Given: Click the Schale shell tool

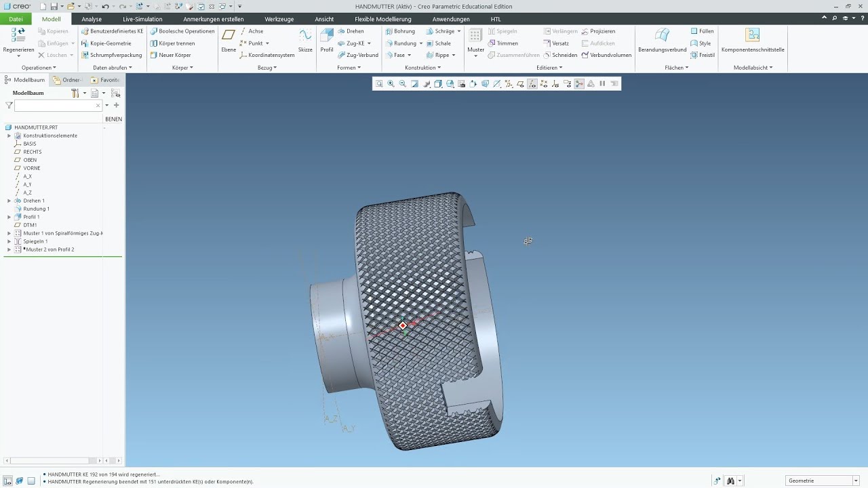Looking at the screenshot, I should tap(438, 43).
